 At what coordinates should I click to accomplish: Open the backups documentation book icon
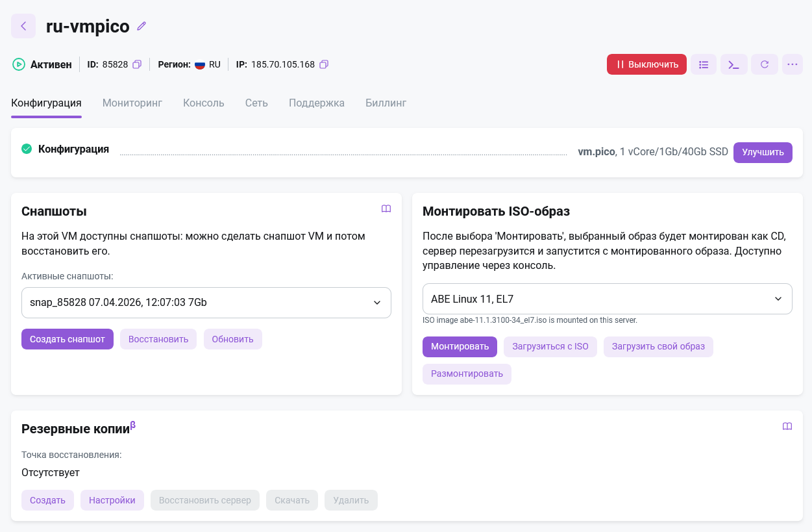pos(787,426)
